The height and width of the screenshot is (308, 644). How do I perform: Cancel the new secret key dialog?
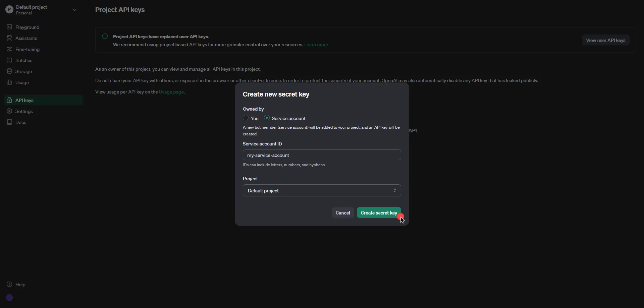tap(342, 213)
